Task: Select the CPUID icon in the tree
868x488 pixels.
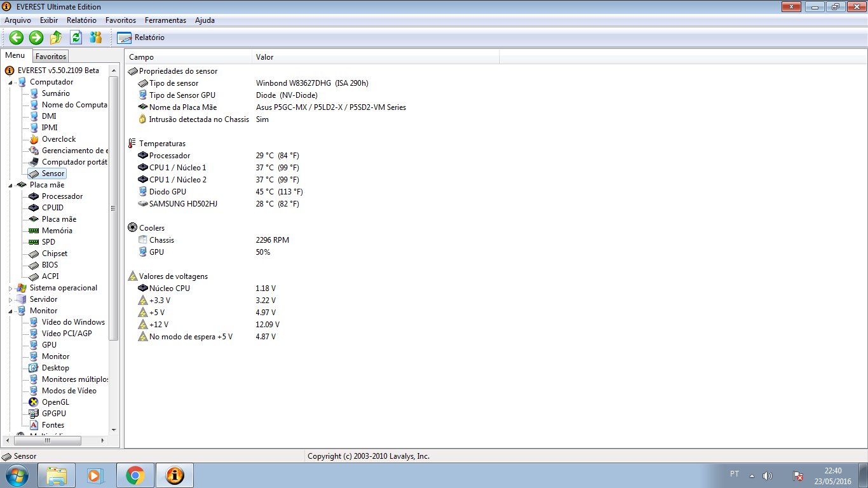Action: [x=34, y=208]
